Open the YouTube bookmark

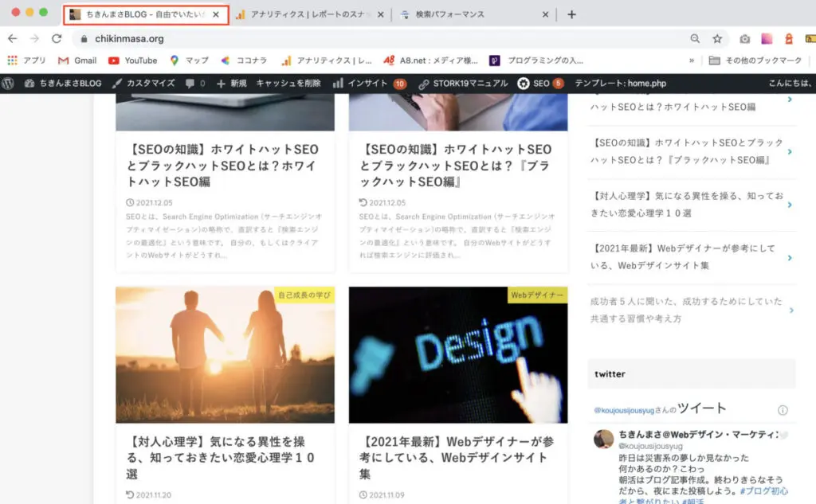(132, 61)
